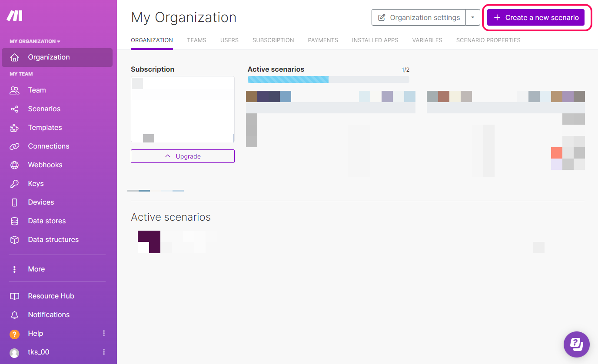The image size is (598, 364).
Task: Open the tks_00 account kebab menu
Action: 104,352
